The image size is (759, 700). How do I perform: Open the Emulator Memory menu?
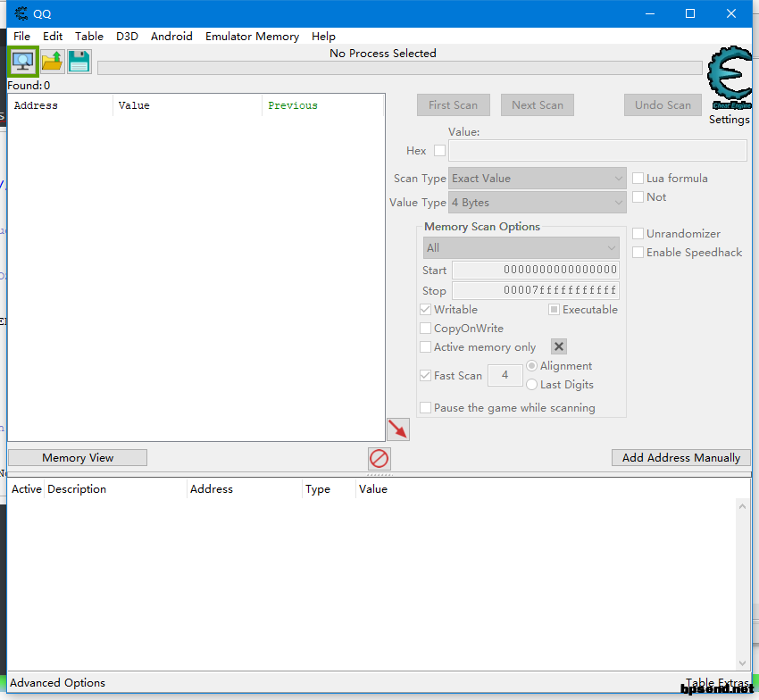[x=252, y=37]
